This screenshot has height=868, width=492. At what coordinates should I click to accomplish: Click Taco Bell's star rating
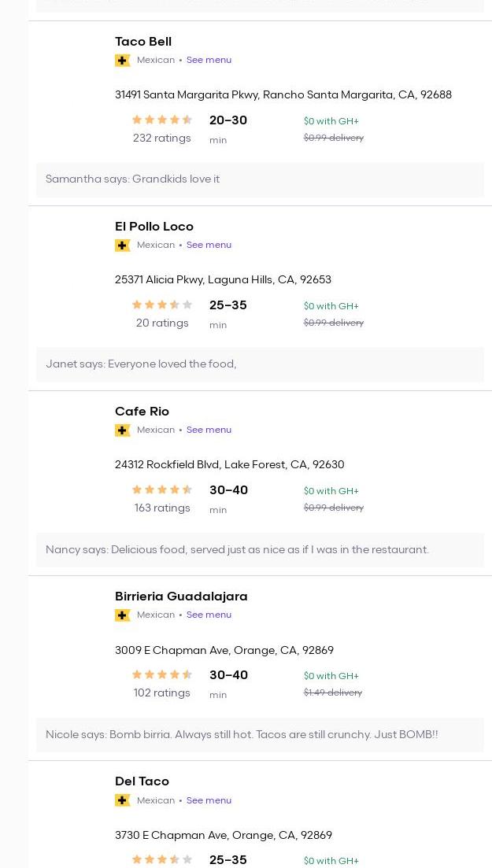coord(161,120)
